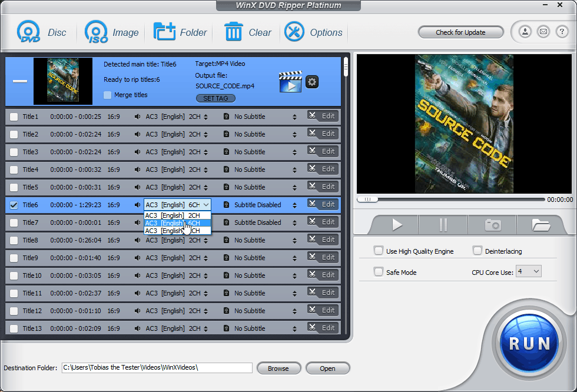Change Title8 audio track stepper
The image size is (577, 392).
click(205, 241)
